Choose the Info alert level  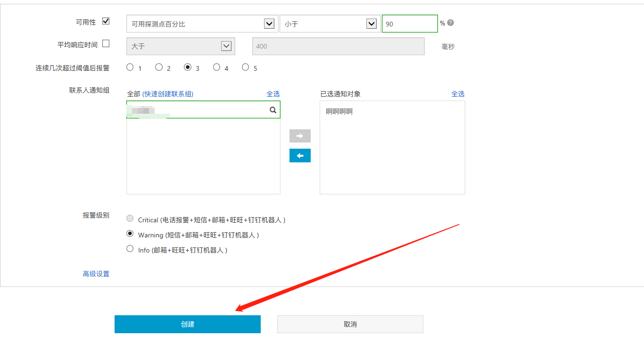pyautogui.click(x=130, y=249)
